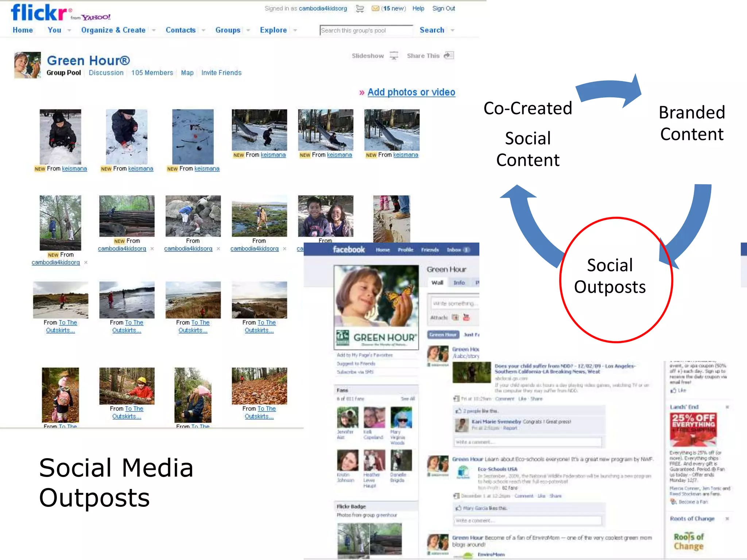The image size is (747, 560).
Task: Open the snowman photo thumbnail
Action: point(193,137)
